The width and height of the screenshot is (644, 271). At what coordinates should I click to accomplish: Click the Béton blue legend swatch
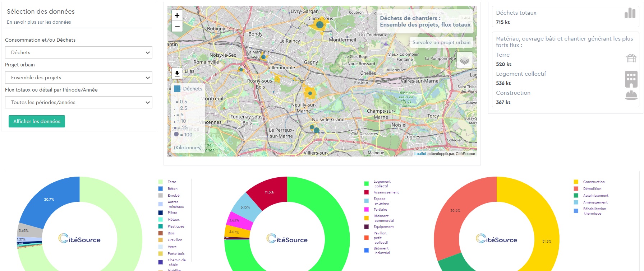click(x=161, y=189)
